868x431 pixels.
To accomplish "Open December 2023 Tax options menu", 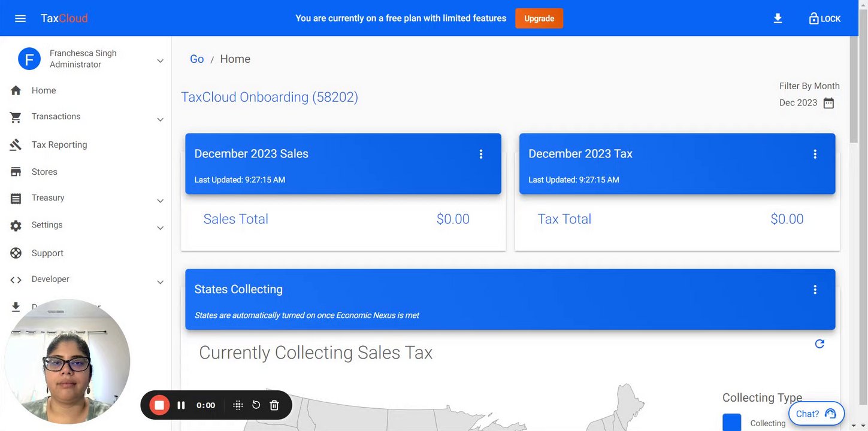I will 815,154.
